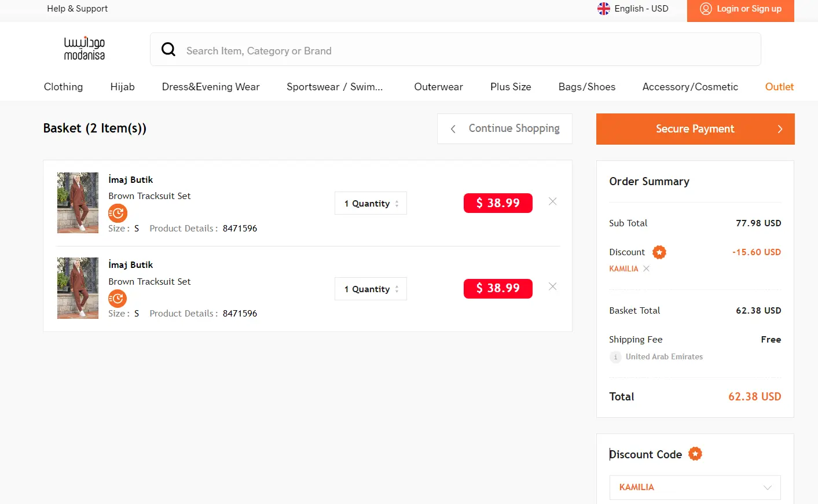Viewport: 818px width, 504px height.
Task: Remove KAMILIA discount code in Order Summary
Action: tap(646, 268)
